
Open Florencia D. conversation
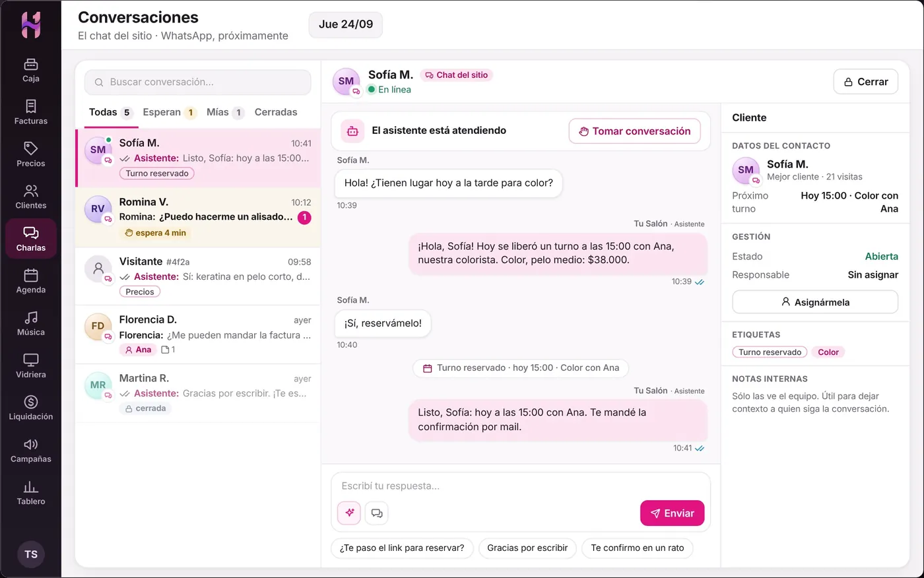(x=198, y=335)
